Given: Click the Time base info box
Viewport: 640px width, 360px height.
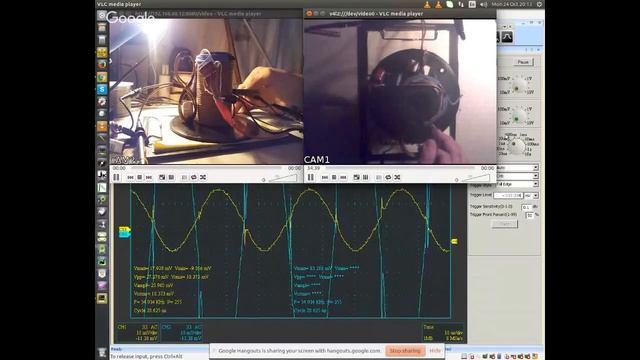Looking at the screenshot, I should click(443, 333).
